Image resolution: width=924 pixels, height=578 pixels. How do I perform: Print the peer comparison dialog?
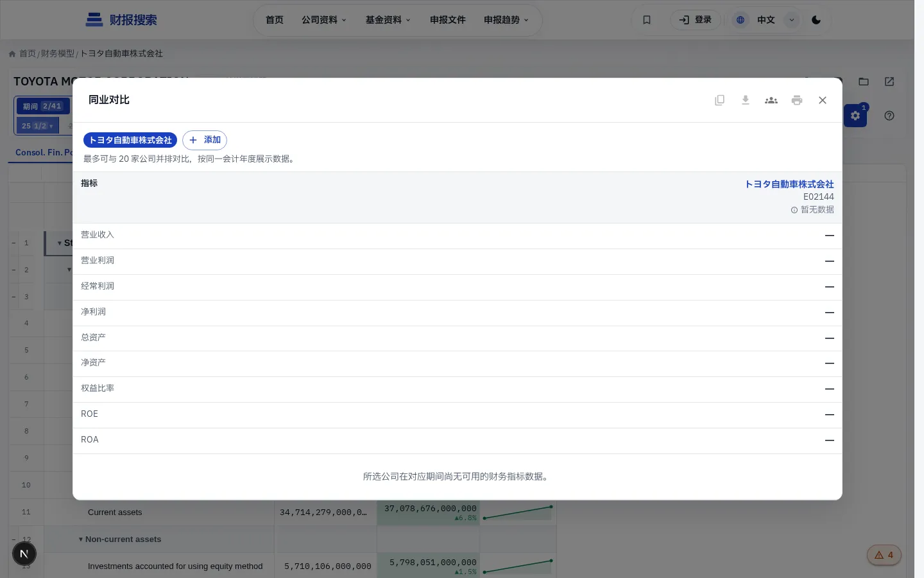click(797, 100)
